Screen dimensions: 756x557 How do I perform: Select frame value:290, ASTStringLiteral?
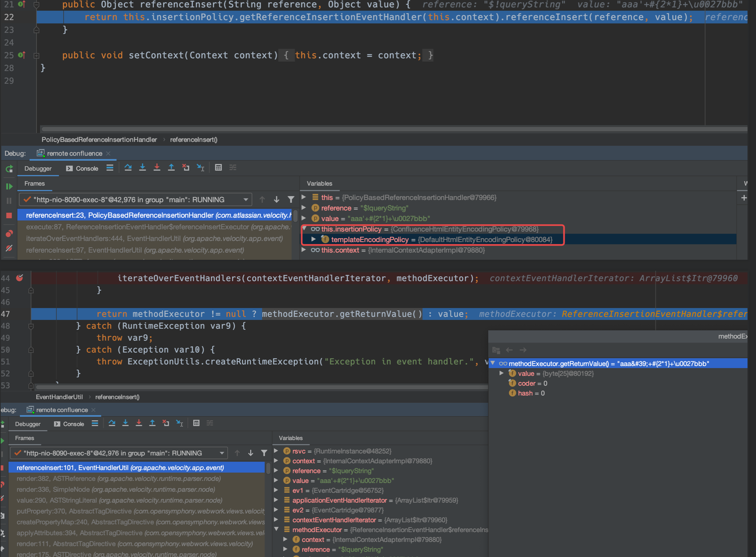pyautogui.click(x=136, y=501)
